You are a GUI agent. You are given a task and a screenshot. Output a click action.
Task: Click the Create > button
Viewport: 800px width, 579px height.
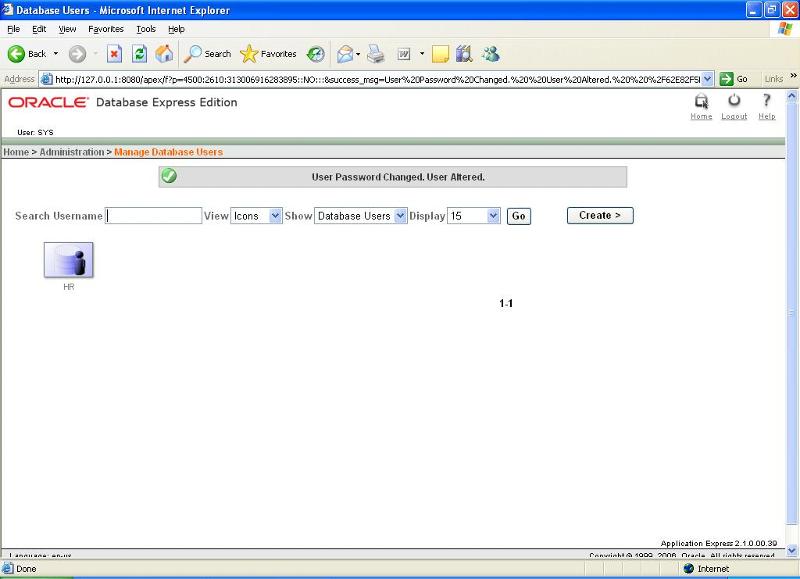(x=600, y=215)
